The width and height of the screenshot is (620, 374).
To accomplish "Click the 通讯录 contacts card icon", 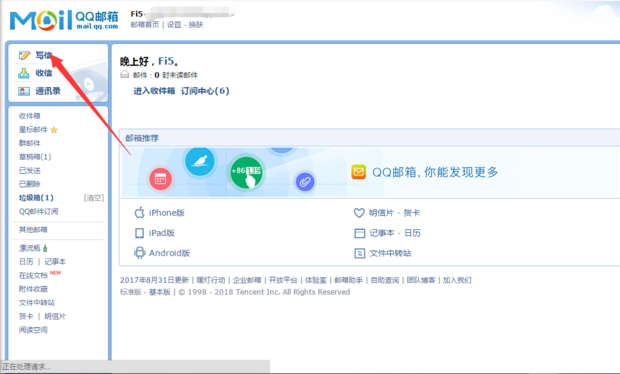I will (x=24, y=91).
